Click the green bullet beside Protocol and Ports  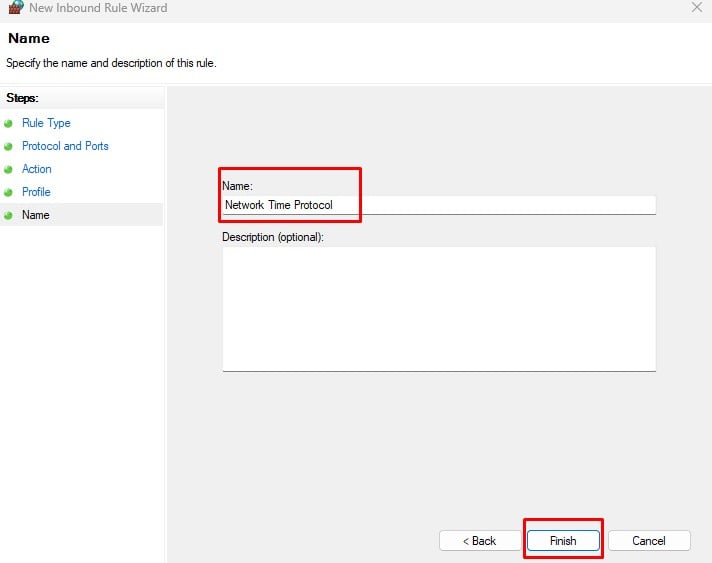[x=8, y=147]
